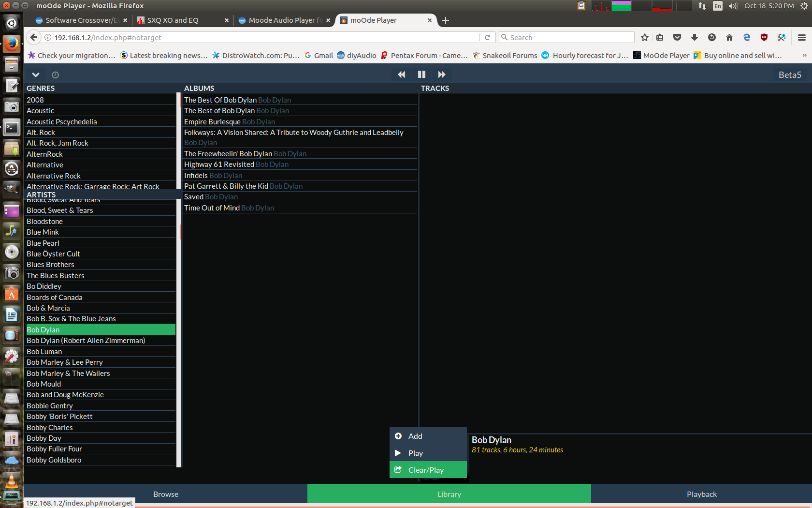The image size is (812, 508).
Task: Open Pentax Forum bookmark
Action: 424,55
